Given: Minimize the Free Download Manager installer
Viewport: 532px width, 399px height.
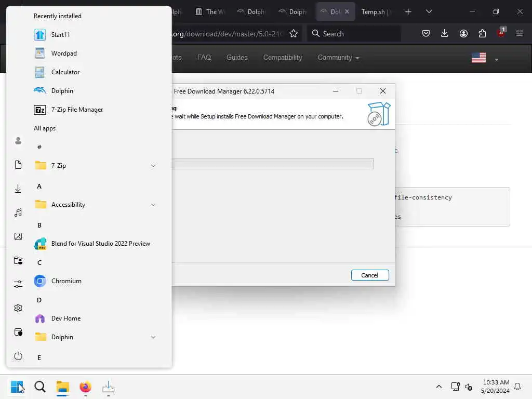Looking at the screenshot, I should (336, 91).
